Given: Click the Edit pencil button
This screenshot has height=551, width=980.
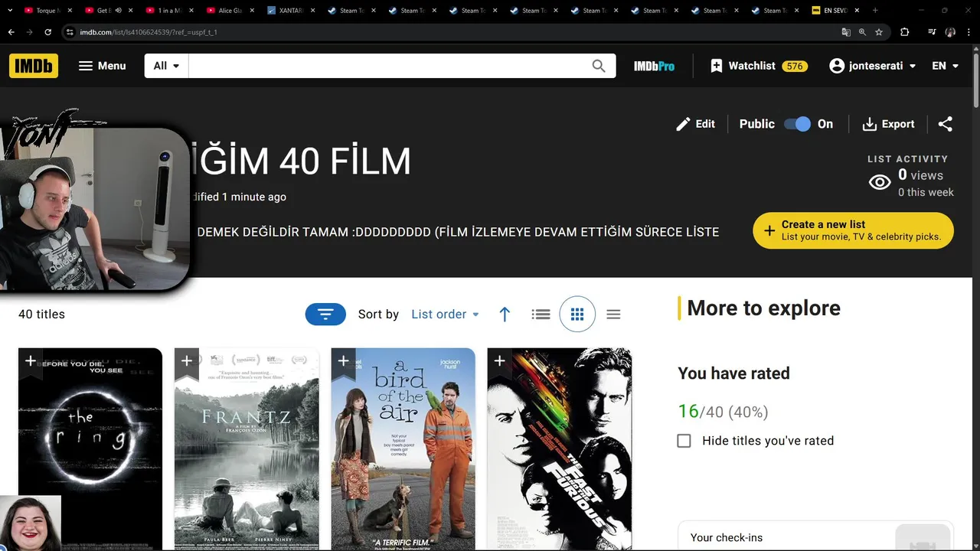Looking at the screenshot, I should [695, 124].
